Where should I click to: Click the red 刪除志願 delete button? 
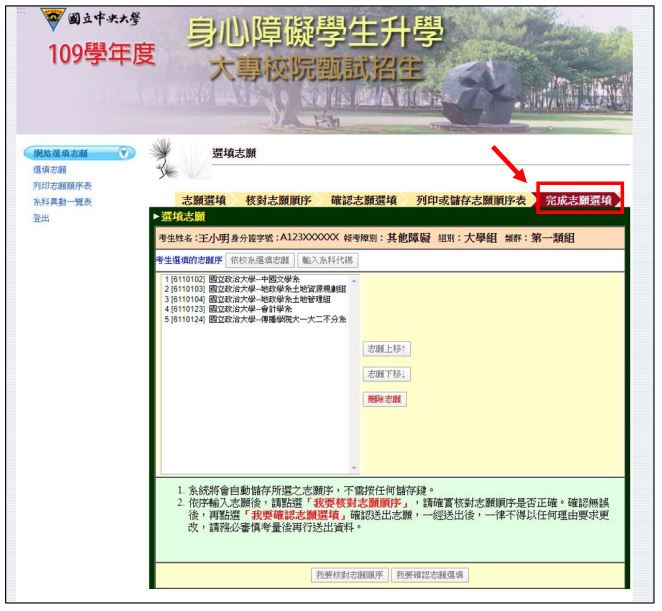coord(385,399)
